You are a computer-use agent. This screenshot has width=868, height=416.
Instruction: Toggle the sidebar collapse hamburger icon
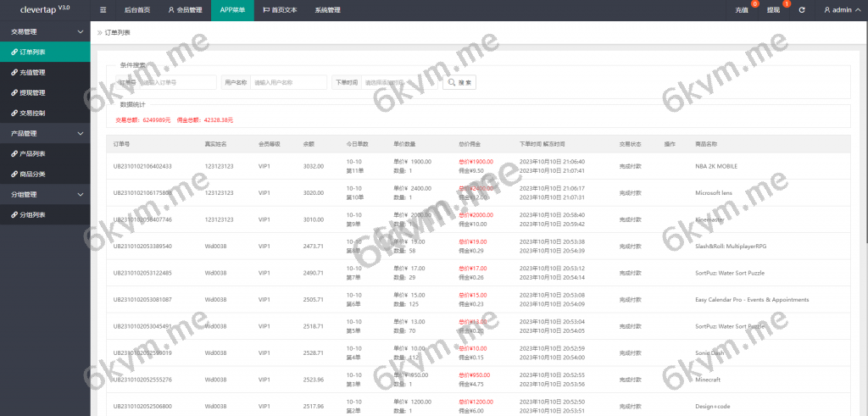103,10
